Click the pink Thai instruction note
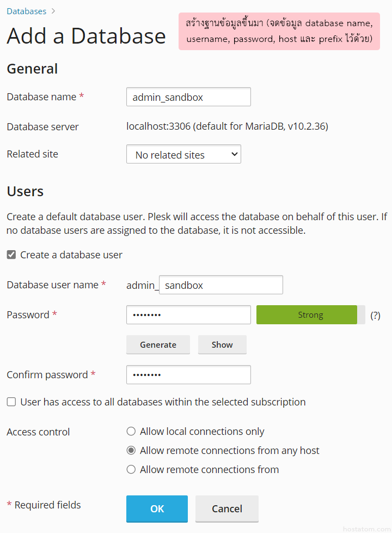This screenshot has width=392, height=533. pos(279,31)
